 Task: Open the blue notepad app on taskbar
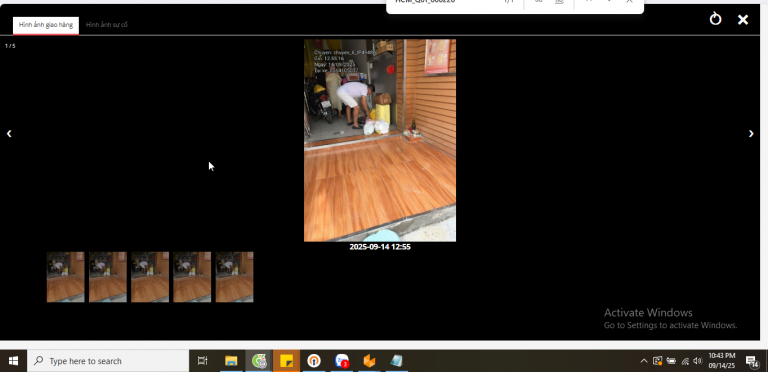(397, 361)
